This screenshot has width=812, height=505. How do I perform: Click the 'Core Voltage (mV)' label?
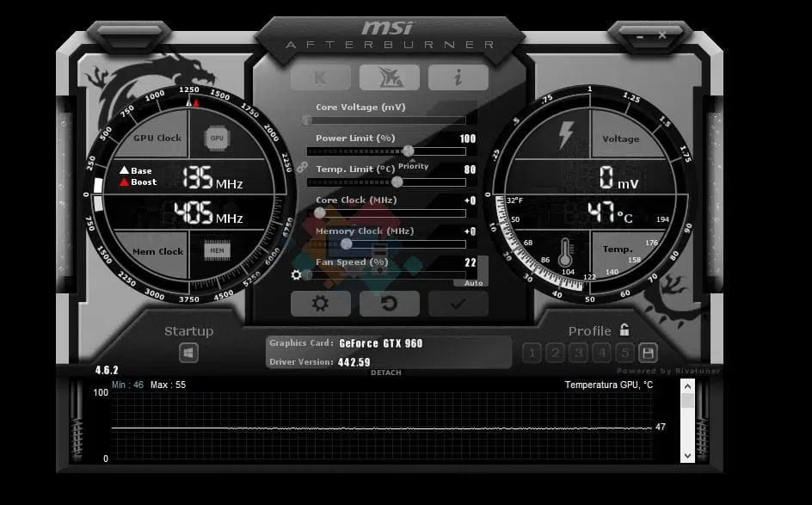pos(360,108)
